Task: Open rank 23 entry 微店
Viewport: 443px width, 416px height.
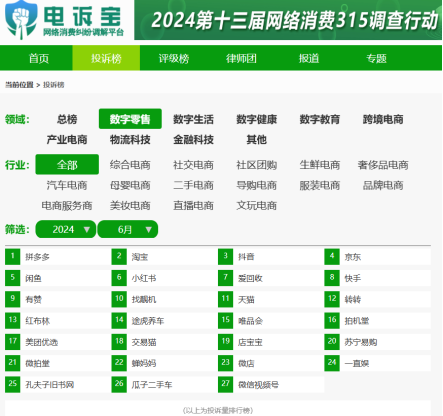Action: (246, 363)
